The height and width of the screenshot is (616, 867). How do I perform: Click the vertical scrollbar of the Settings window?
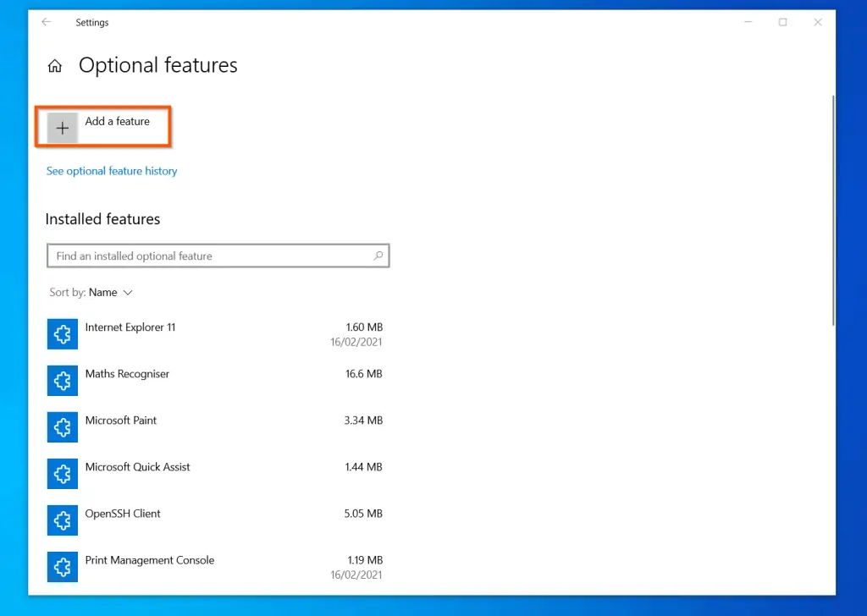[833, 210]
